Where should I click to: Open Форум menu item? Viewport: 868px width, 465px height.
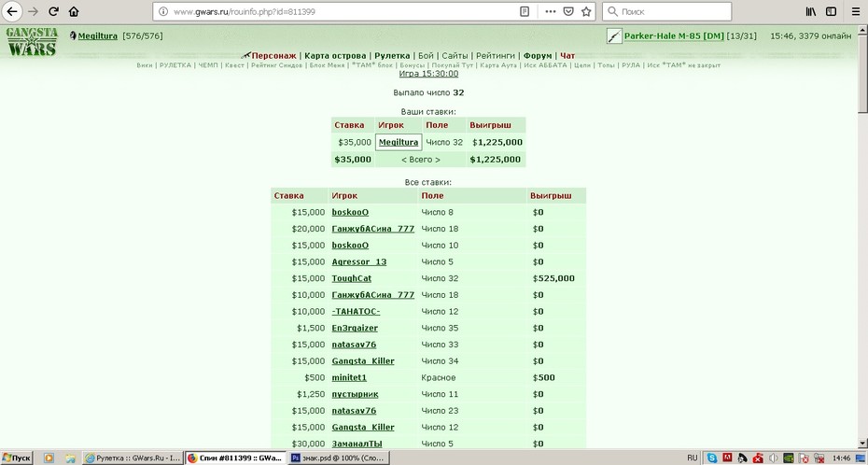[538, 56]
